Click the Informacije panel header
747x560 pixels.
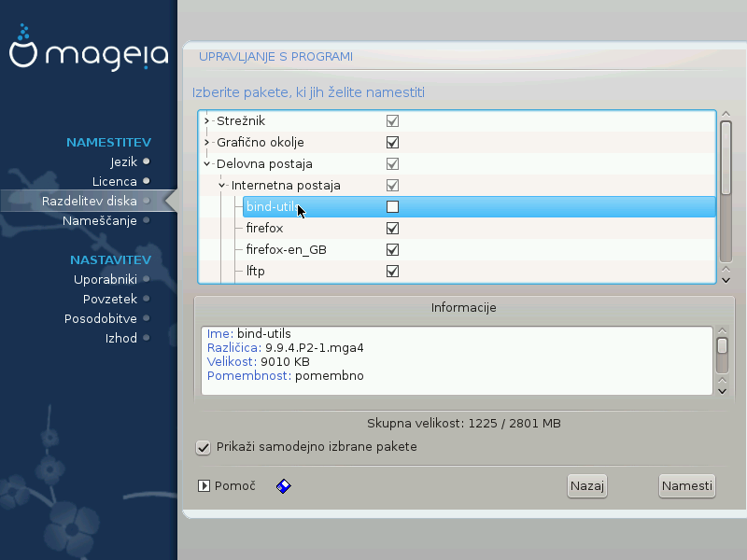click(x=463, y=308)
